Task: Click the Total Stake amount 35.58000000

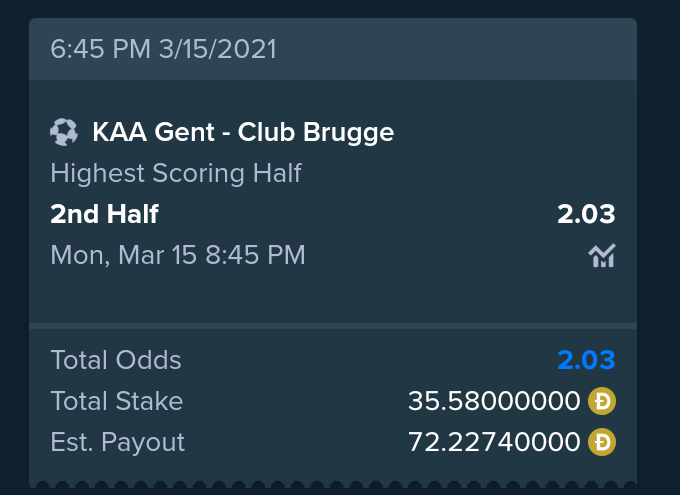Action: point(494,401)
